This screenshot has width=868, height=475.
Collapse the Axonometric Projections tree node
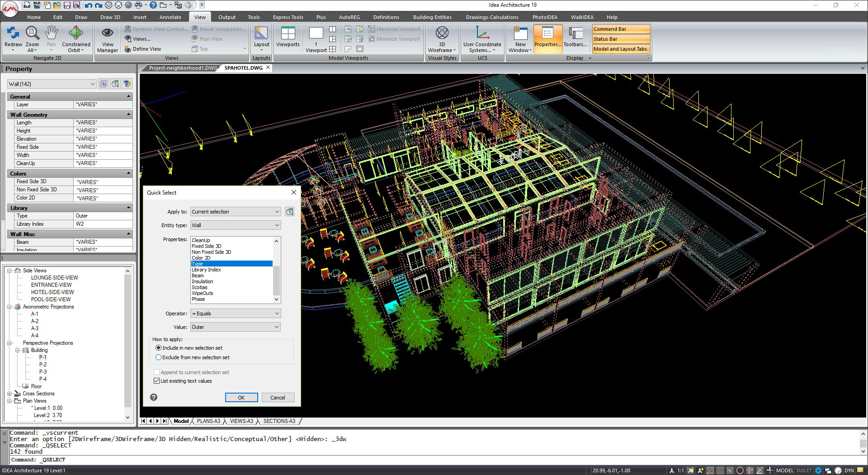point(9,307)
